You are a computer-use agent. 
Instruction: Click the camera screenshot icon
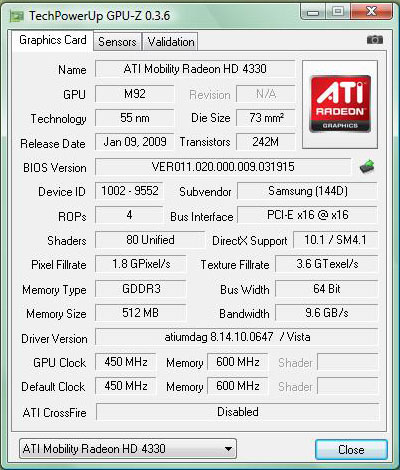click(x=375, y=40)
